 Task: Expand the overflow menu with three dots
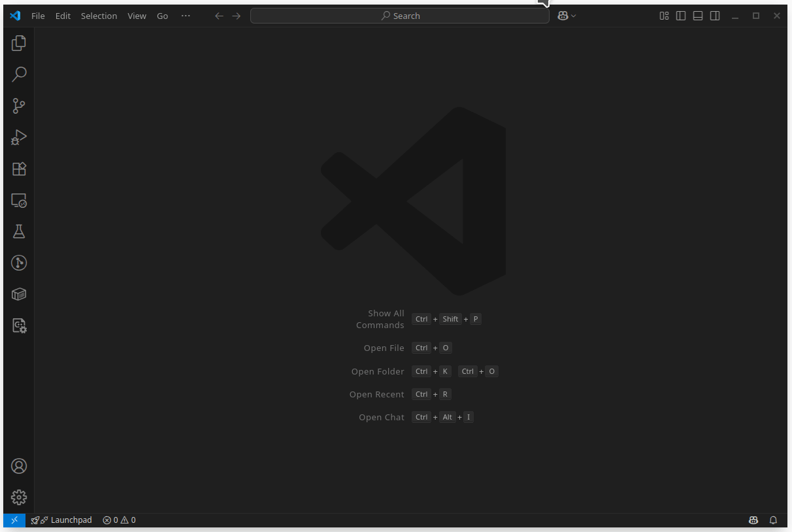point(186,16)
